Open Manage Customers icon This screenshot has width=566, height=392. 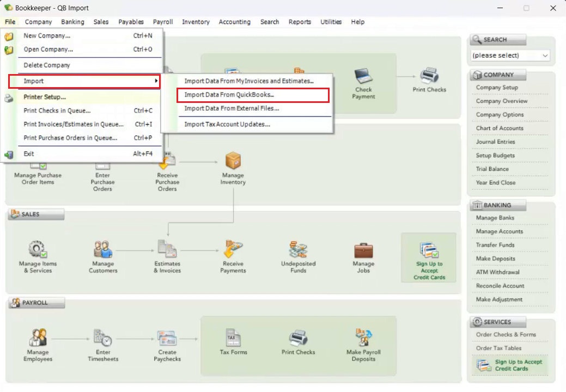(103, 249)
